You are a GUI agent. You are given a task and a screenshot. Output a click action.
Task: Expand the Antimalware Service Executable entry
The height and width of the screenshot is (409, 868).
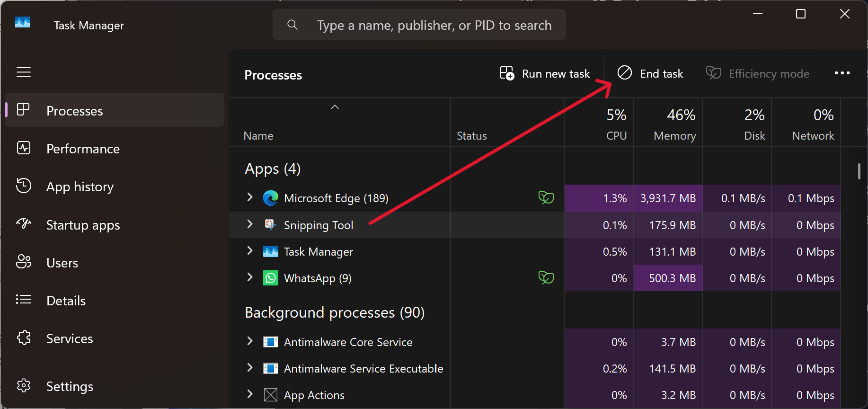pos(250,368)
